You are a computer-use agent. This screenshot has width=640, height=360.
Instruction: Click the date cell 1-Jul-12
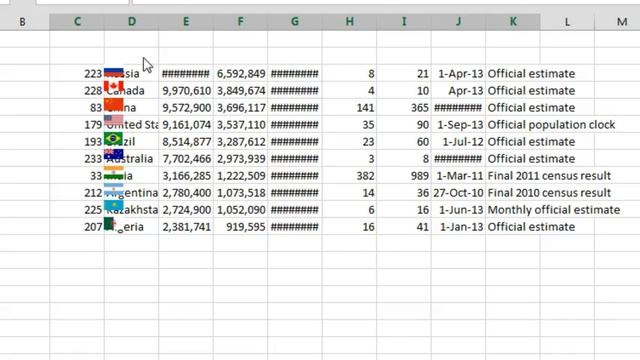point(458,142)
